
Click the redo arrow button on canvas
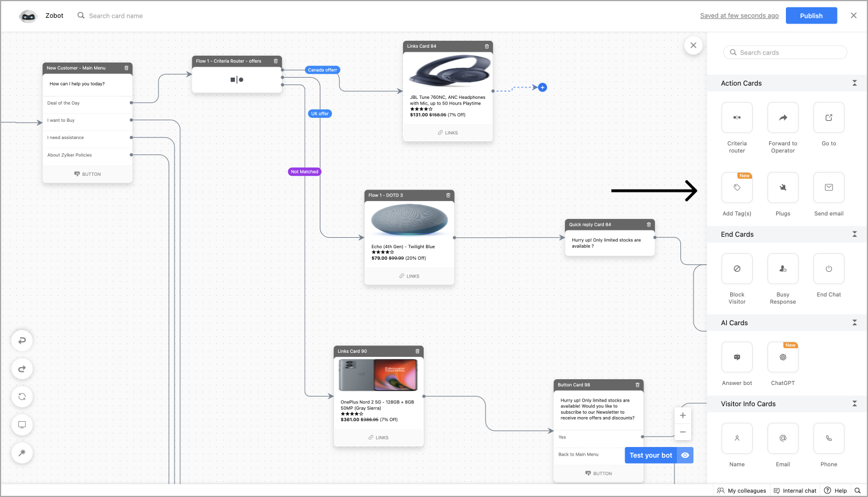pyautogui.click(x=22, y=369)
